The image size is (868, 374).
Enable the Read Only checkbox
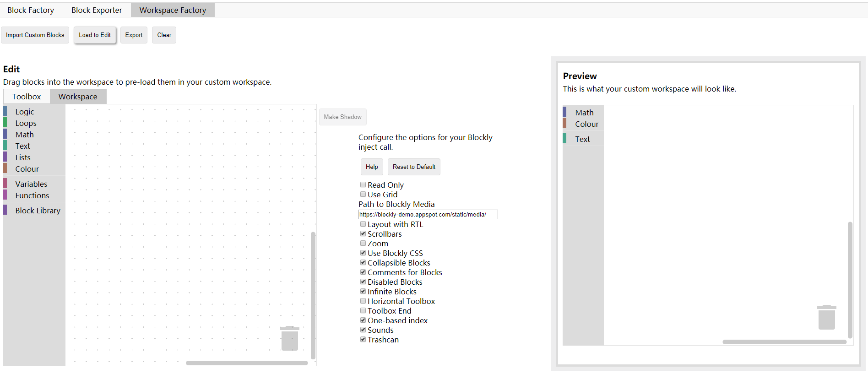point(363,185)
